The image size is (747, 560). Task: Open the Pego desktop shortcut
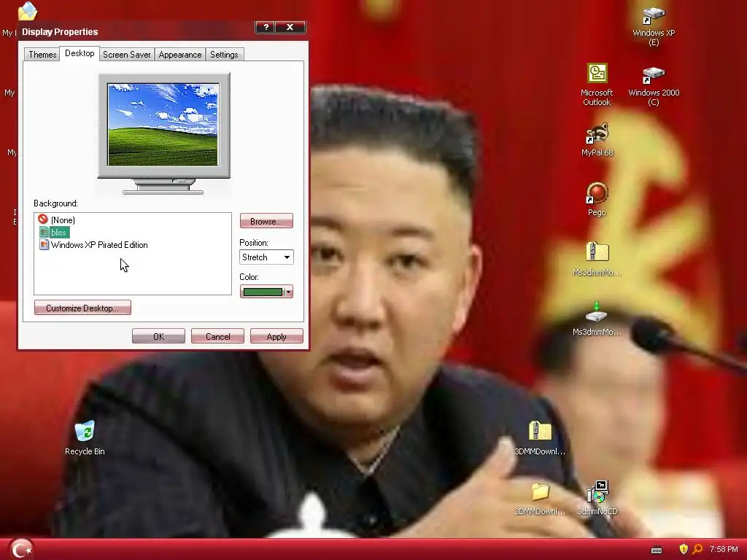pos(597,199)
